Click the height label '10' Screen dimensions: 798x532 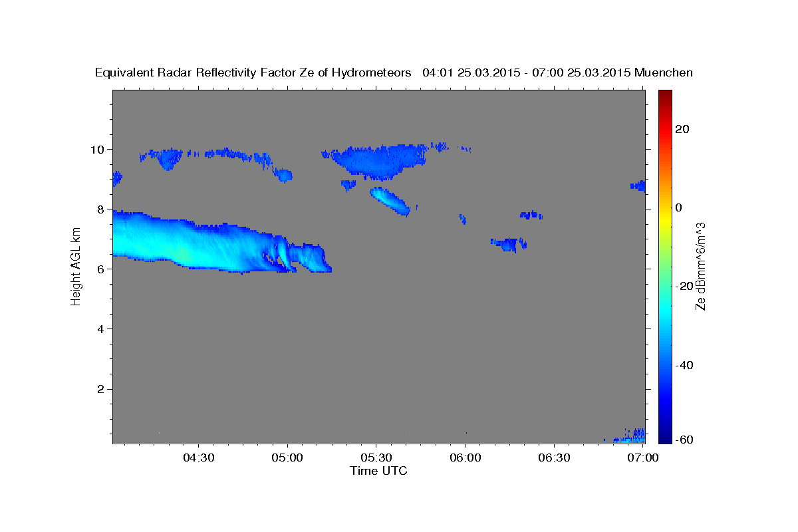96,149
